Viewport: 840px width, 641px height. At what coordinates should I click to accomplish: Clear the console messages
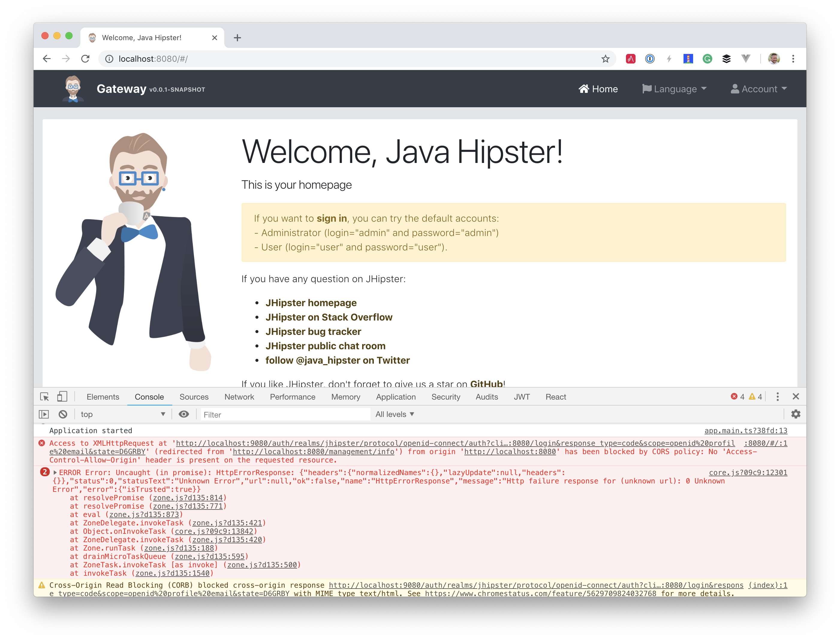coord(63,414)
